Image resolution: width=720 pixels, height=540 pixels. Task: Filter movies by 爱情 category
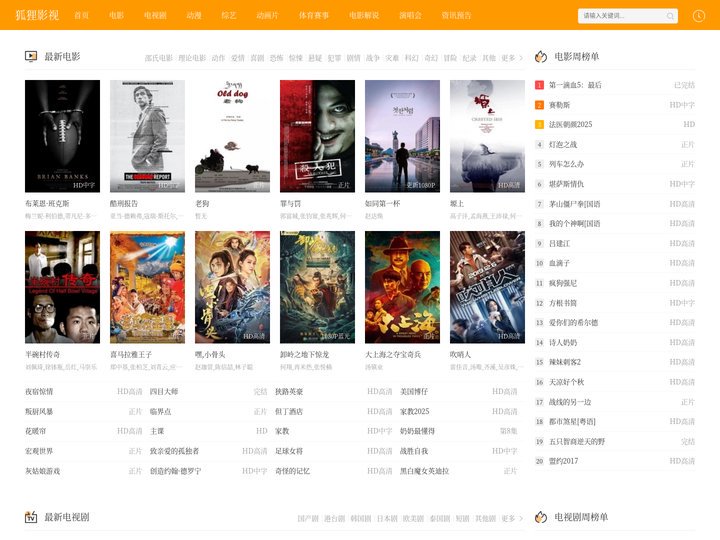tap(238, 58)
